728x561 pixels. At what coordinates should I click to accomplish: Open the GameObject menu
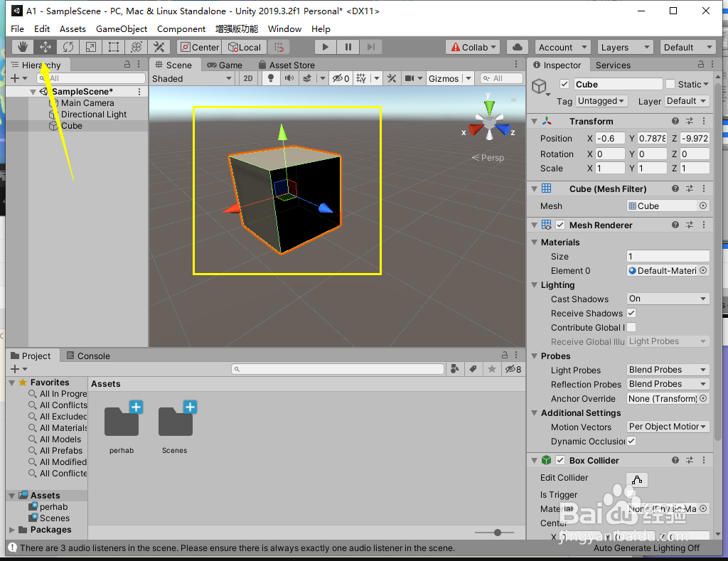[x=121, y=28]
